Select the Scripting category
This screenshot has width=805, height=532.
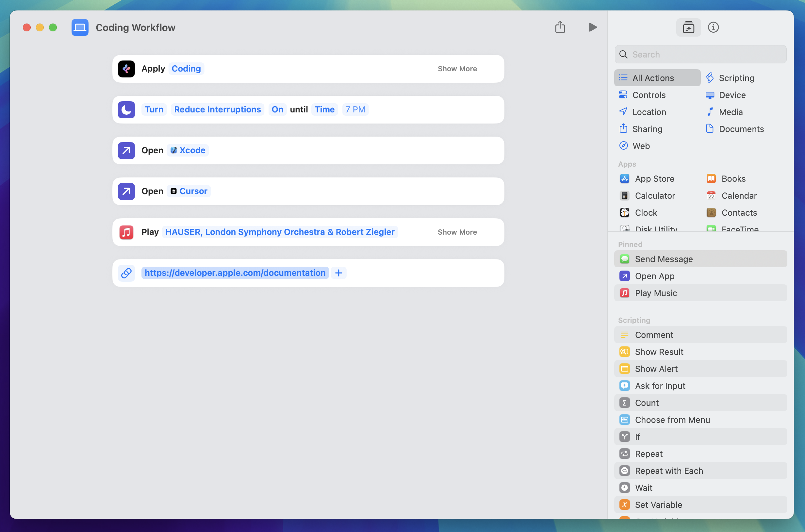point(736,78)
